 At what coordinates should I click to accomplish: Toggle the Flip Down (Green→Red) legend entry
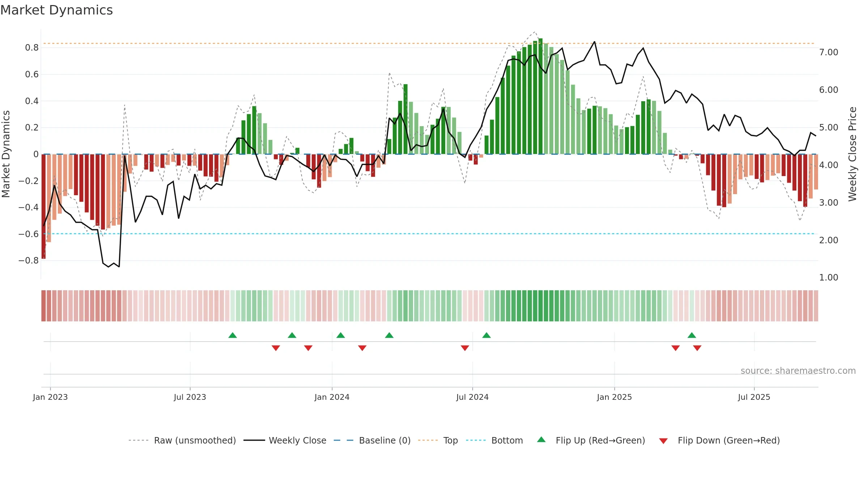pyautogui.click(x=719, y=440)
